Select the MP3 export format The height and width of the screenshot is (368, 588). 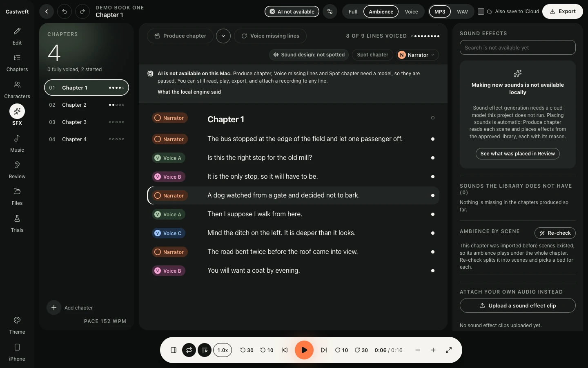pyautogui.click(x=440, y=11)
